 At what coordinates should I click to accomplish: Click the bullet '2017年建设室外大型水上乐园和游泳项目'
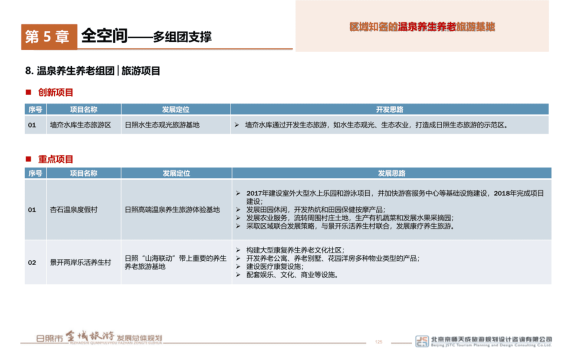(395, 197)
